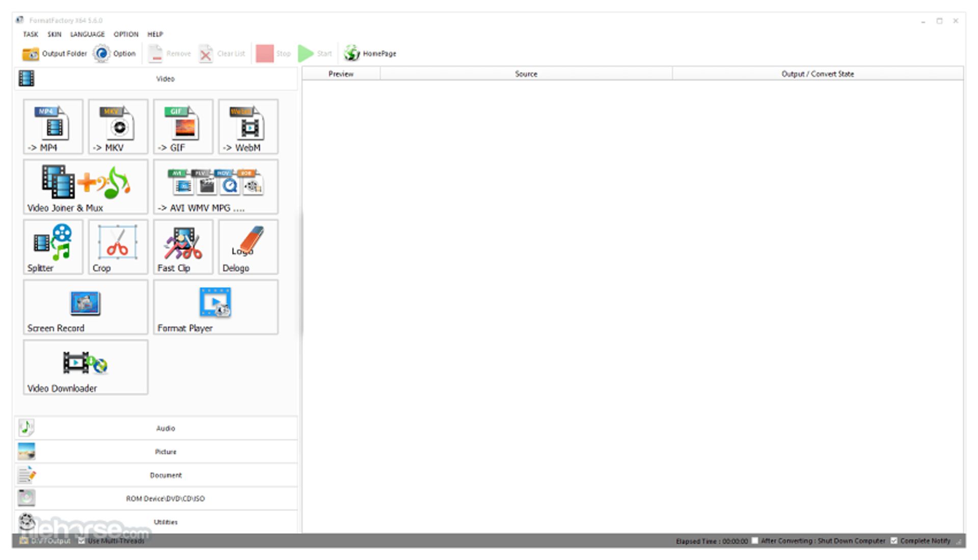The width and height of the screenshot is (978, 560).
Task: Click the green Start button
Action: click(315, 53)
